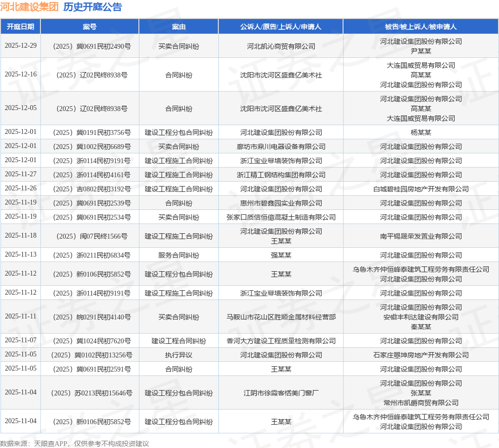Click case number (2025)冀0691民初2591号
Screen dimensions: 499x448
tap(92, 369)
